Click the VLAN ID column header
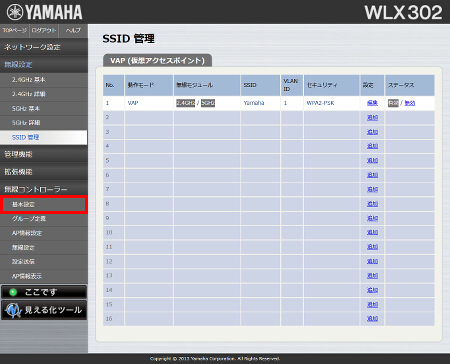This screenshot has height=364, width=450. tap(292, 85)
